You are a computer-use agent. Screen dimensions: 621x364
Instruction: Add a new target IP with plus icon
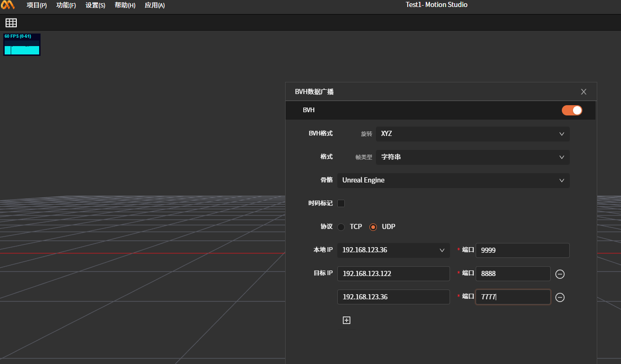(346, 320)
